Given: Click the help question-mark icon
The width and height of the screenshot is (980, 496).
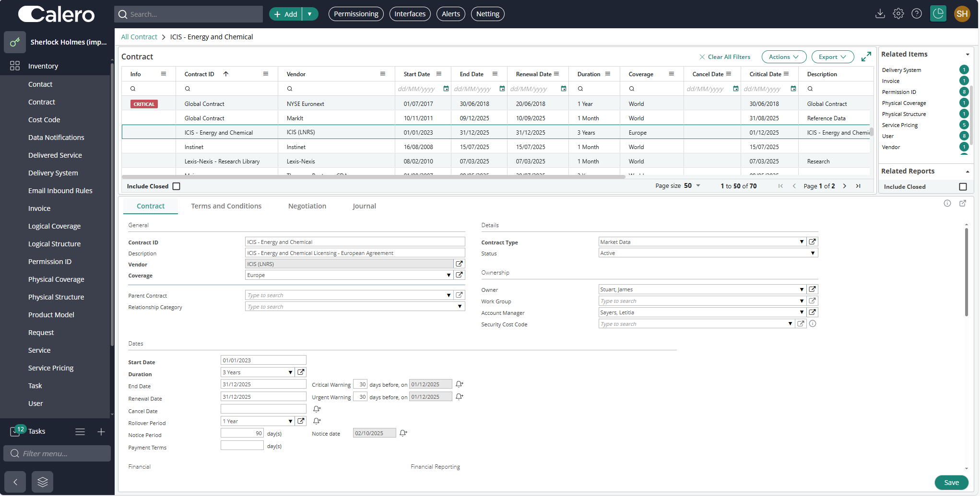Looking at the screenshot, I should (917, 14).
